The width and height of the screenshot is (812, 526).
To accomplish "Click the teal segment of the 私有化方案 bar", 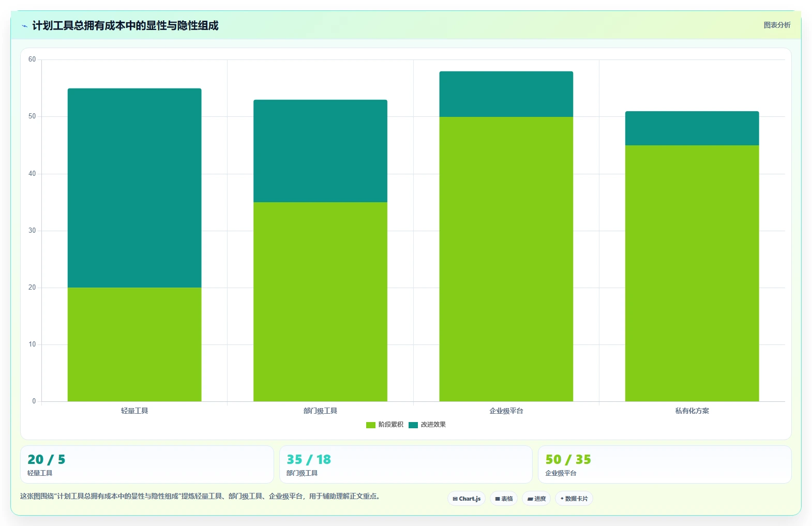I will point(692,128).
